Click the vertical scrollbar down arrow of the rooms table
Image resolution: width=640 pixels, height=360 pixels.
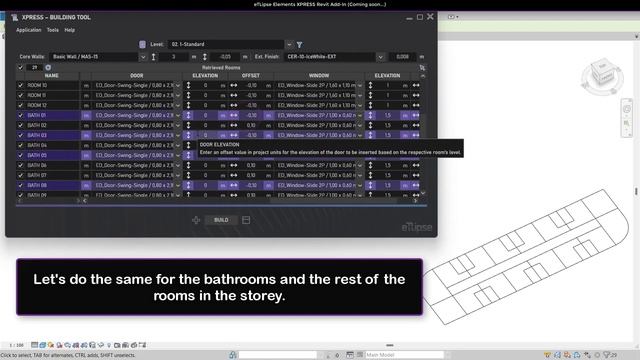pyautogui.click(x=423, y=193)
